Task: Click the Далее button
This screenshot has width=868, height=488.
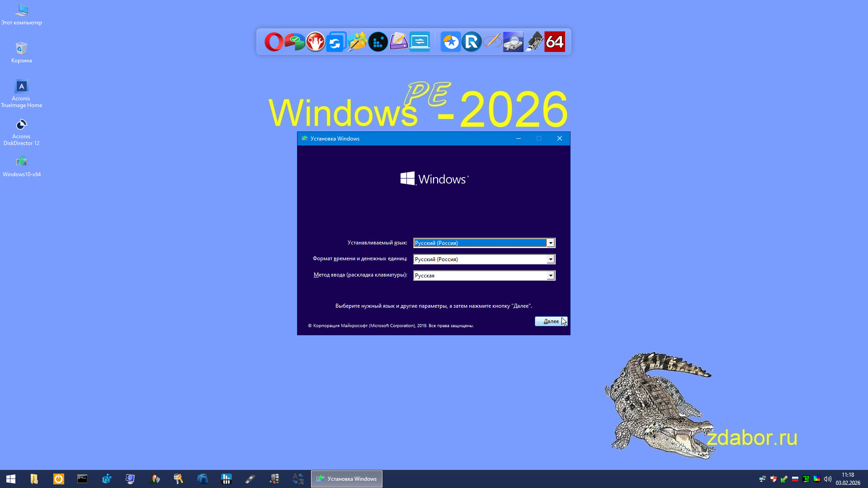Action: coord(551,321)
